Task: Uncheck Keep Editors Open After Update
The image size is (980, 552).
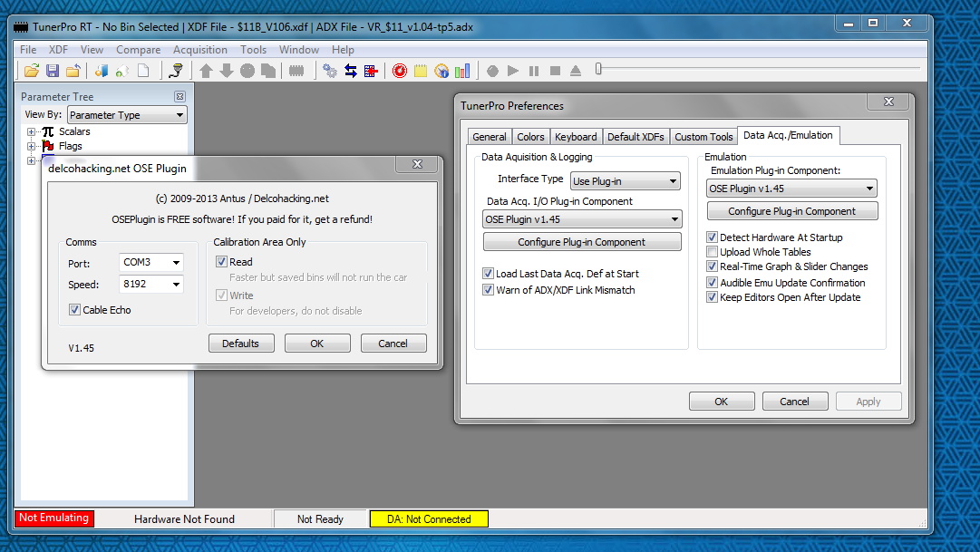Action: click(x=712, y=297)
